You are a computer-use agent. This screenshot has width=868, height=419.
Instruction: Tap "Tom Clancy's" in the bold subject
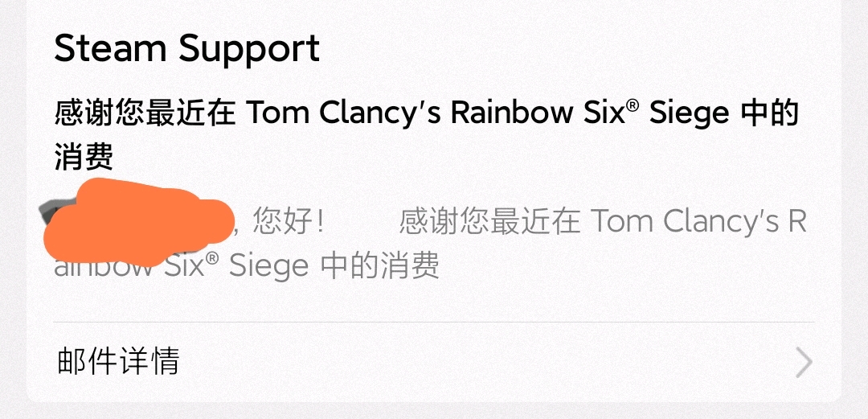[343, 113]
